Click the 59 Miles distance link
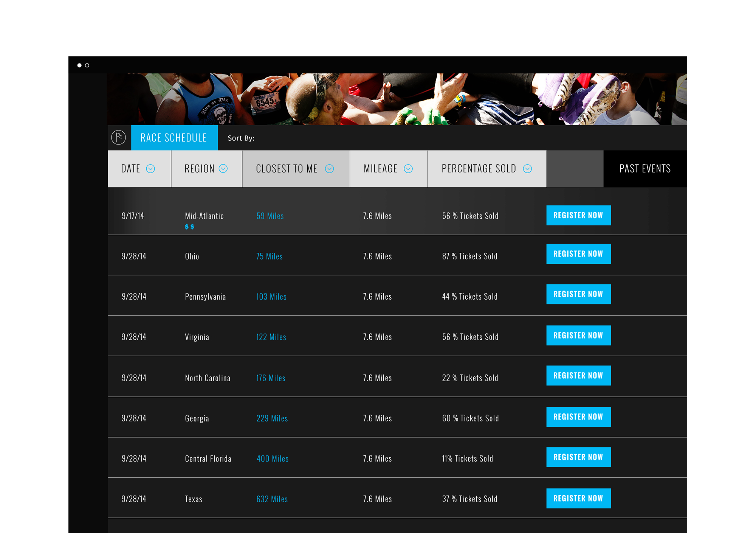Screen dimensions: 756x533 pos(270,216)
